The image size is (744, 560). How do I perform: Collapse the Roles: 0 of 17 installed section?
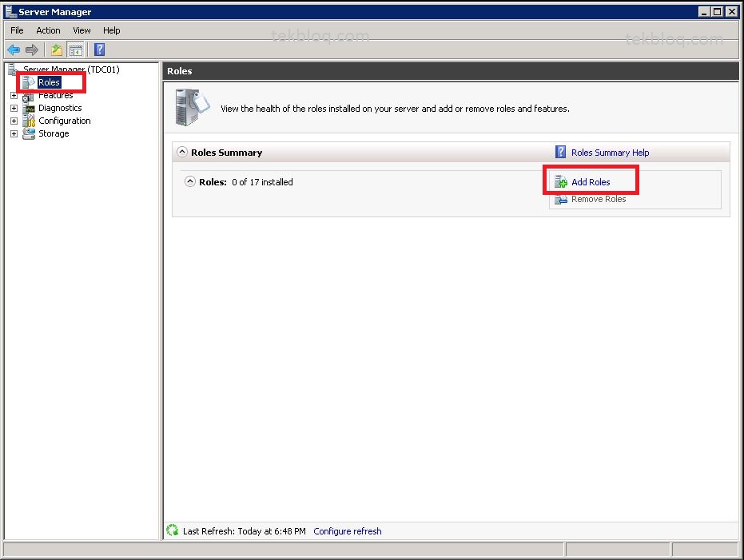(190, 181)
